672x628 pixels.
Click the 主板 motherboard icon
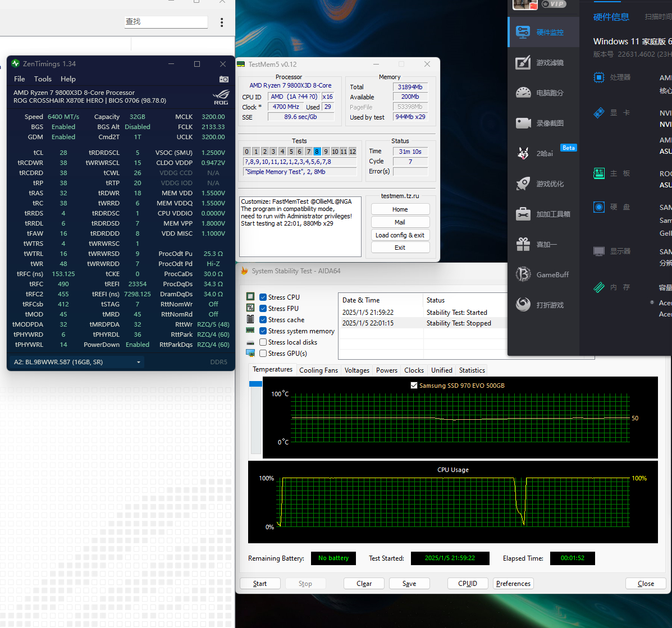click(x=598, y=173)
